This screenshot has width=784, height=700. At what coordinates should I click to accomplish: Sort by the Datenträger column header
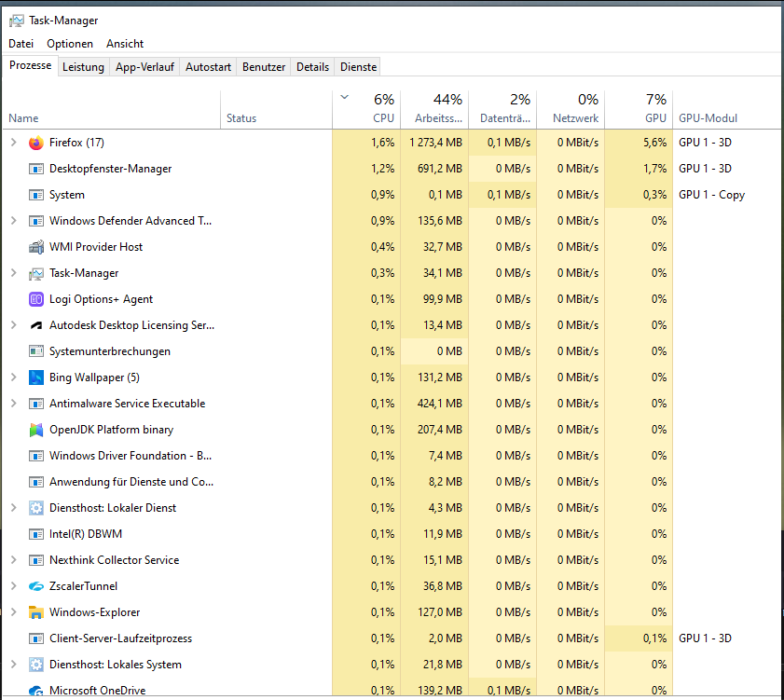pos(502,109)
